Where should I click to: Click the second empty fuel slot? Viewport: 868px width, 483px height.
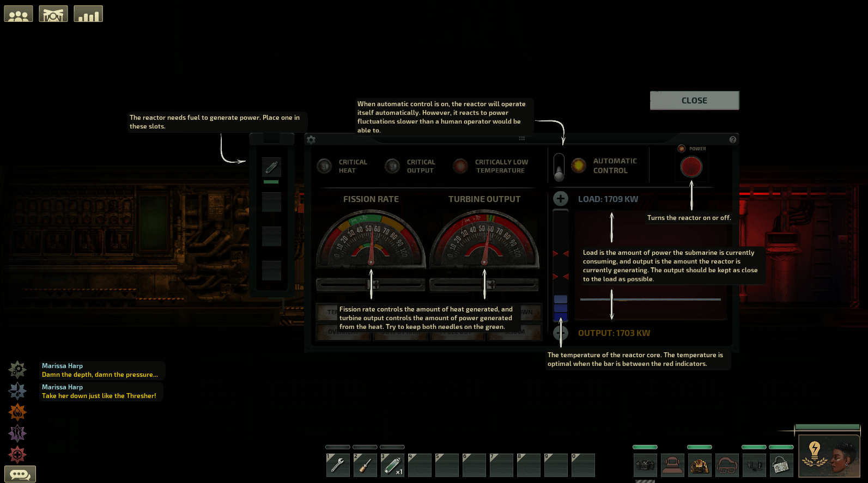(x=271, y=201)
